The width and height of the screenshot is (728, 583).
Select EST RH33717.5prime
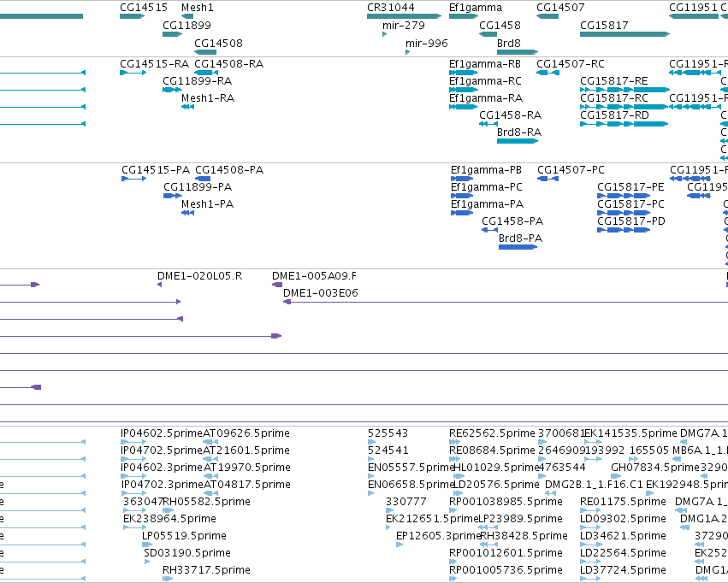tap(168, 579)
